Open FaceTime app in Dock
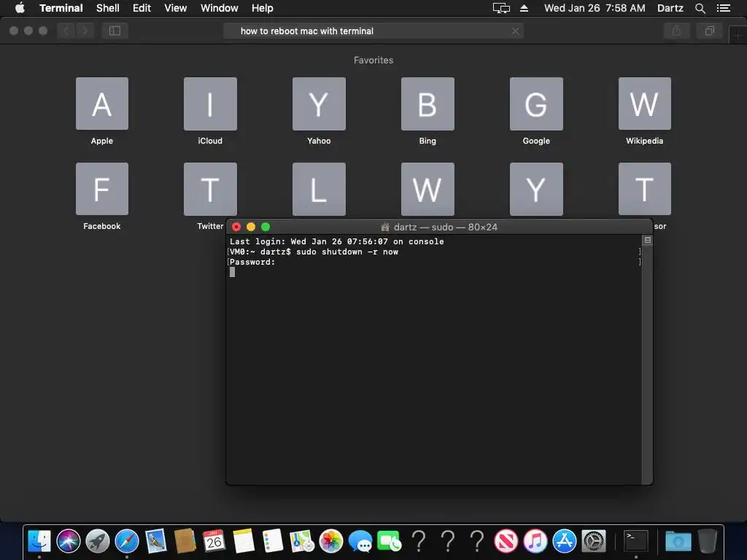 (x=390, y=542)
